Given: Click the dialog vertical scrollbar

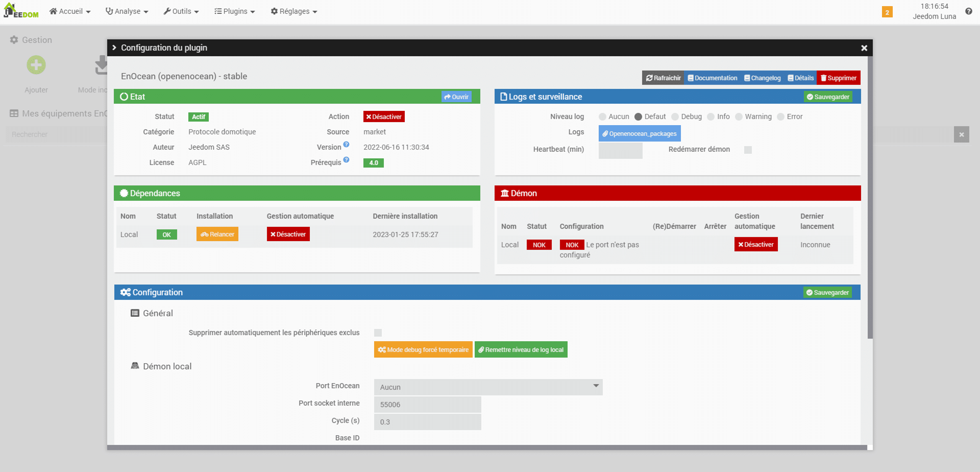Looking at the screenshot, I should click(x=870, y=197).
